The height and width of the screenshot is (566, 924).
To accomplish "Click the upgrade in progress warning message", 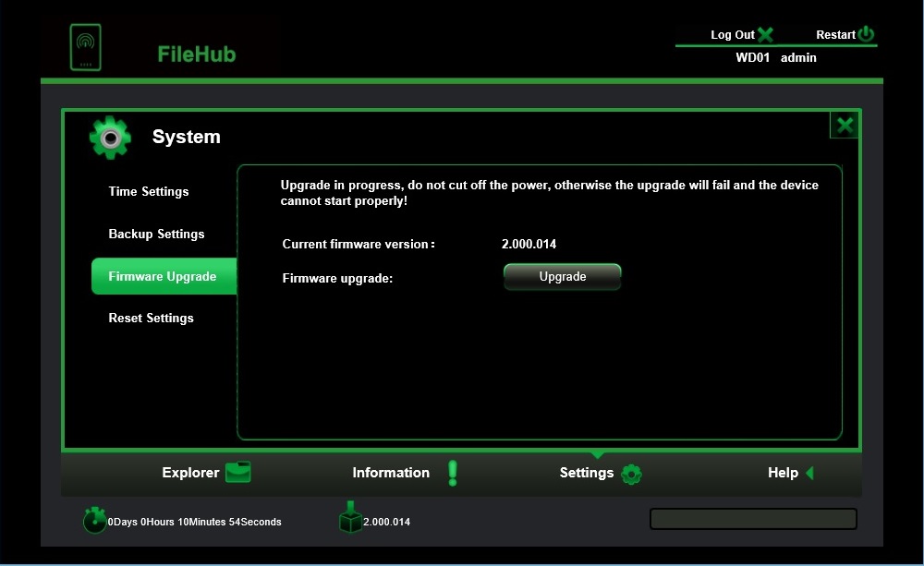I will point(549,193).
